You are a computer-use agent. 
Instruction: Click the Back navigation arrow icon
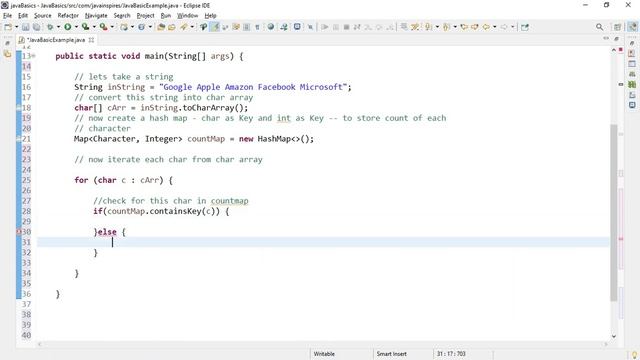click(x=486, y=27)
